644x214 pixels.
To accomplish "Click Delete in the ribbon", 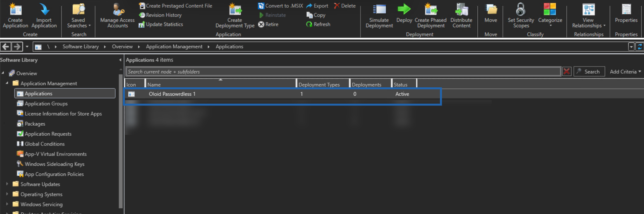I will (x=345, y=6).
